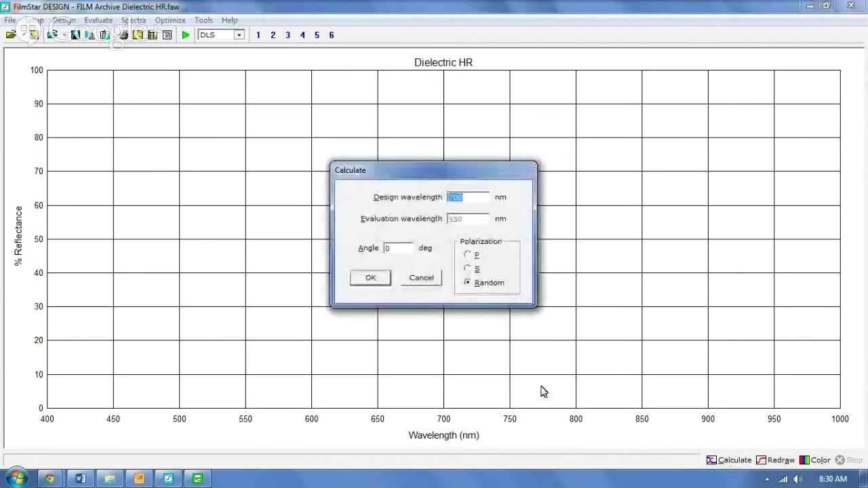Screen dimensions: 868x488
Task: Click Color in the status bar
Action: tap(814, 460)
